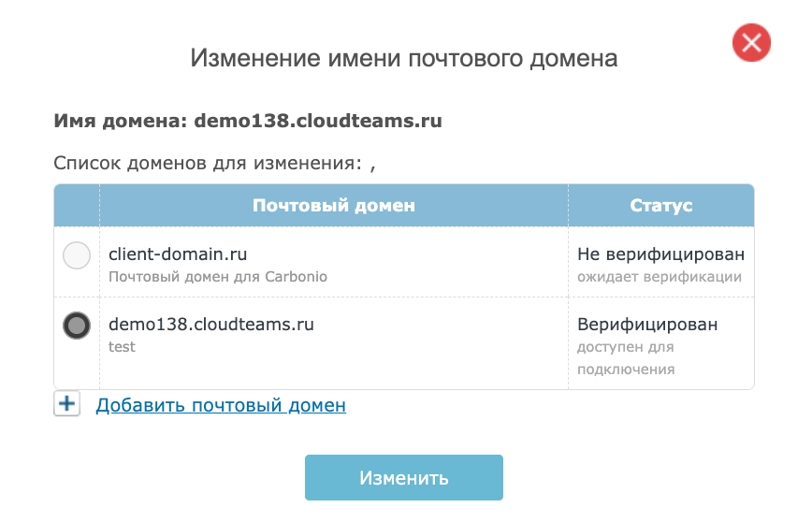Click the 'test' description under demo138

point(122,347)
